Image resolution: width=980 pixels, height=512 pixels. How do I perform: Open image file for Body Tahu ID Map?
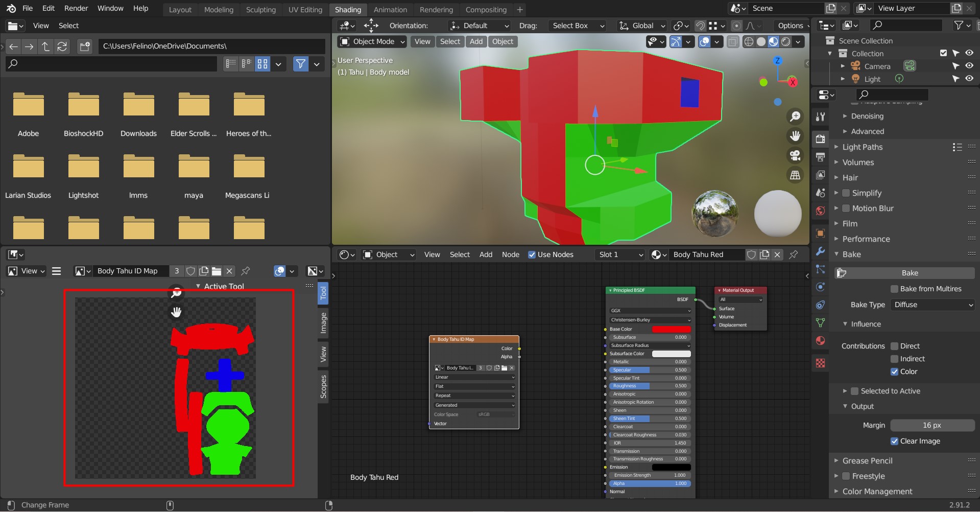coord(217,271)
